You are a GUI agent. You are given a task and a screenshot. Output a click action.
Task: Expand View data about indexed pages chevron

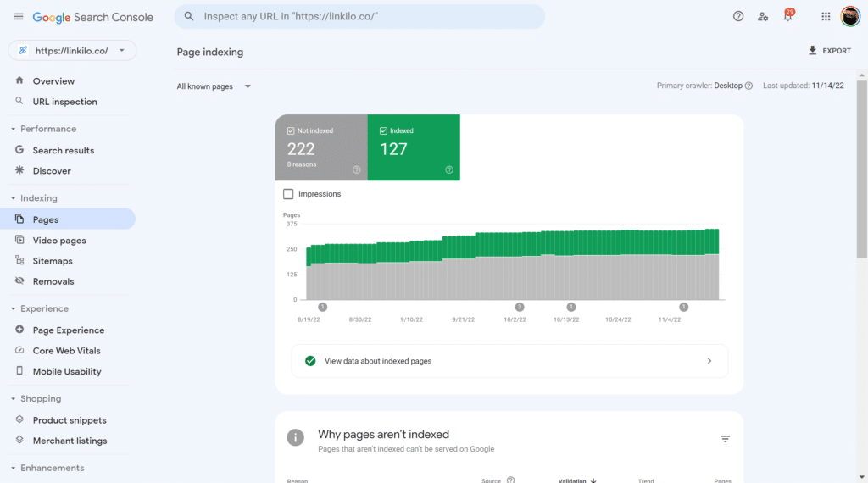pyautogui.click(x=709, y=361)
